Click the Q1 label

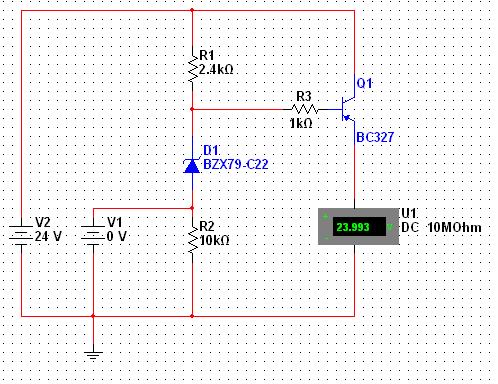pos(364,83)
